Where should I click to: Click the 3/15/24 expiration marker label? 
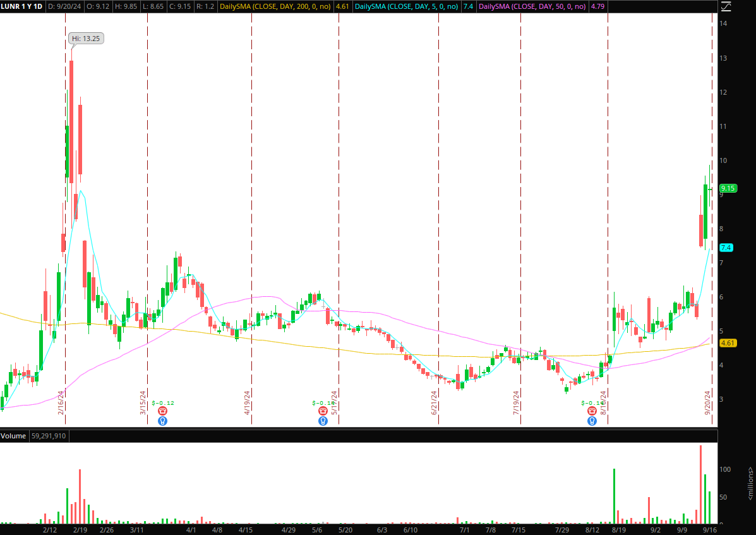click(x=143, y=402)
